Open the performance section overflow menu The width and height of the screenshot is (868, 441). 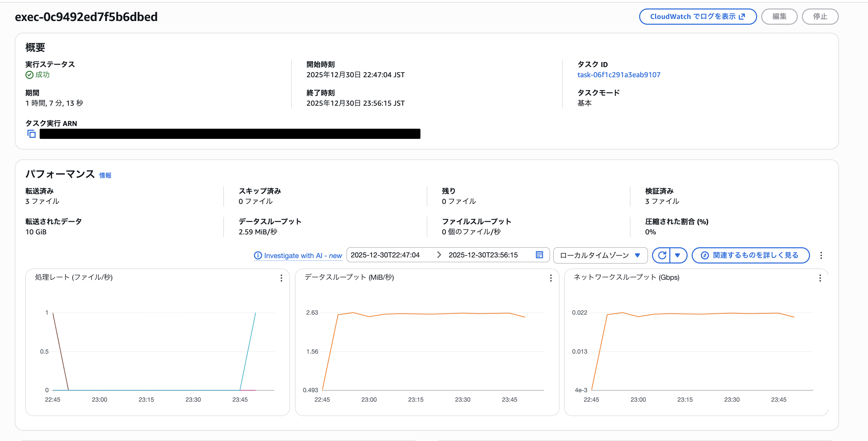(x=821, y=255)
